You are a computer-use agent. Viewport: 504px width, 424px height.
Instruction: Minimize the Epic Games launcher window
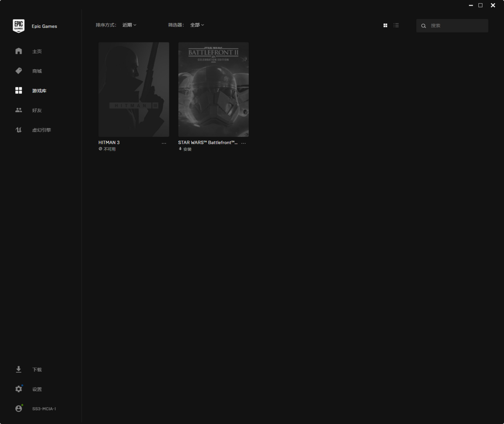pyautogui.click(x=471, y=6)
